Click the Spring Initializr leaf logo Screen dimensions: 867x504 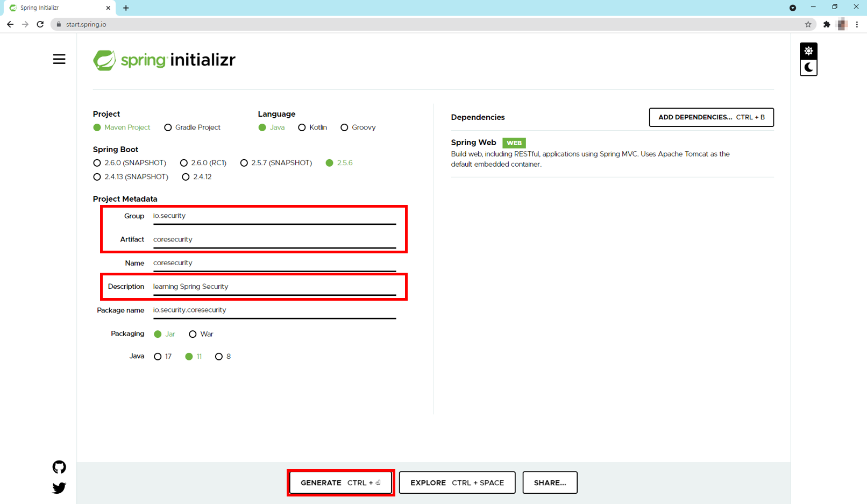coord(104,60)
